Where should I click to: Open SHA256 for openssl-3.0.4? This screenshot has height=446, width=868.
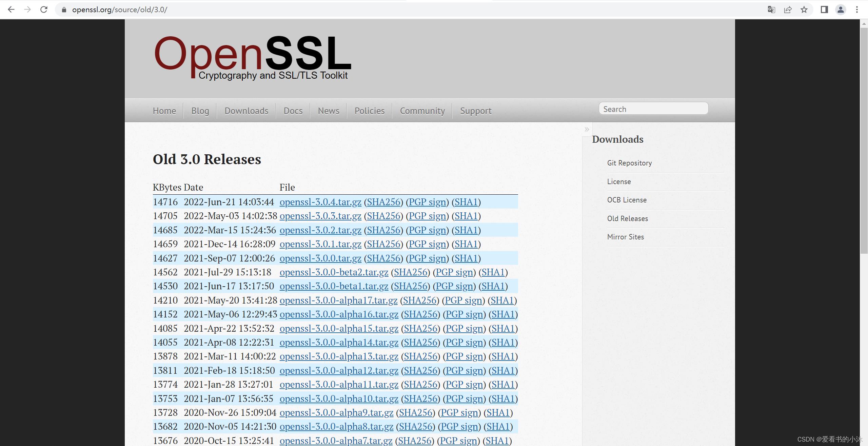click(x=383, y=202)
